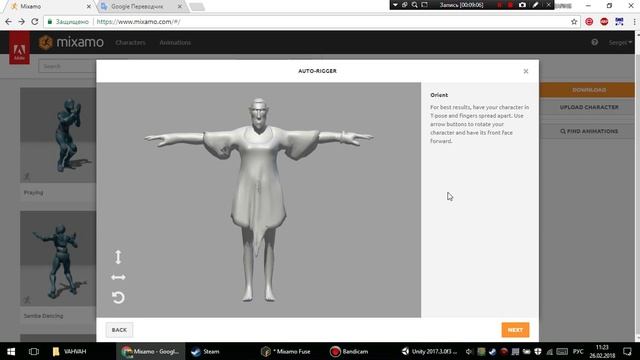Click the first red extension icon
The height and width of the screenshot is (360, 640).
tap(589, 22)
